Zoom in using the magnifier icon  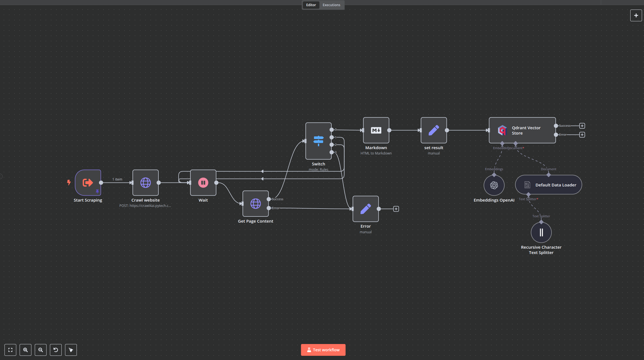pos(26,350)
